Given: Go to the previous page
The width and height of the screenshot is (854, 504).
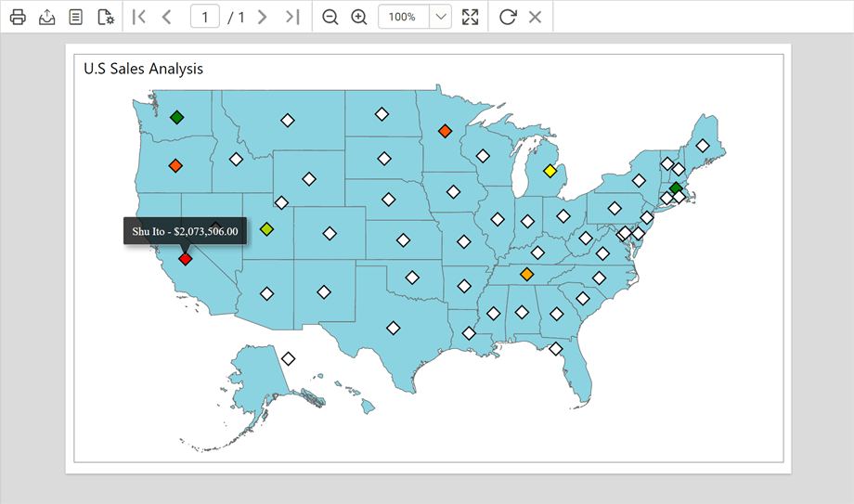Looking at the screenshot, I should (167, 17).
